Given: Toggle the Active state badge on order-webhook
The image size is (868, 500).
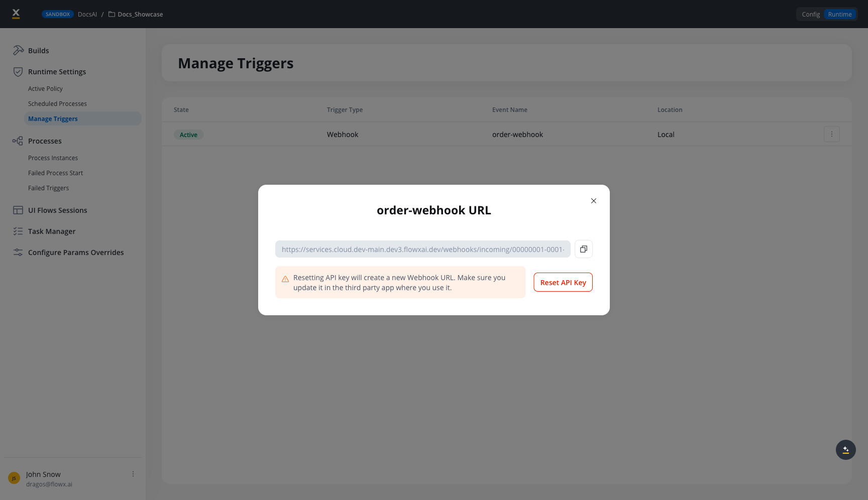Looking at the screenshot, I should pyautogui.click(x=188, y=135).
